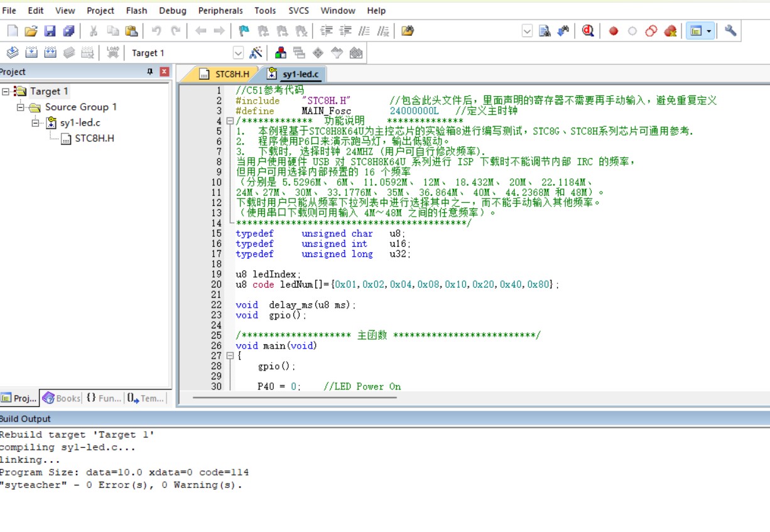
Task: Open Options for Target magic wand icon
Action: [x=256, y=53]
